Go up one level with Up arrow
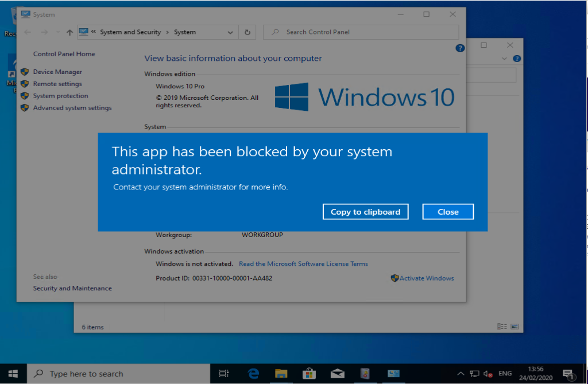The height and width of the screenshot is (384, 588). tap(69, 32)
